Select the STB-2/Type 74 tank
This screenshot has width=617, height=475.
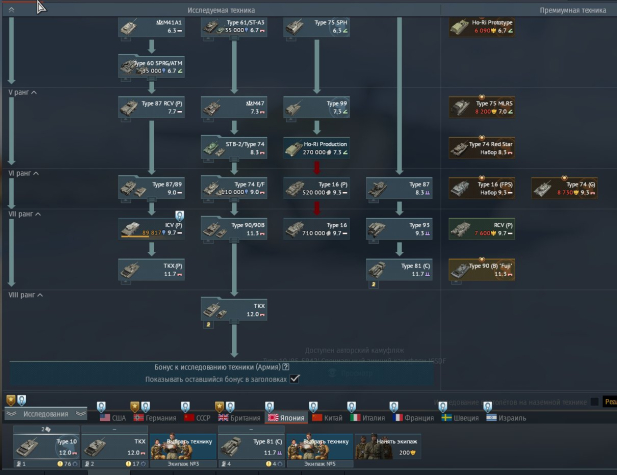pos(233,147)
